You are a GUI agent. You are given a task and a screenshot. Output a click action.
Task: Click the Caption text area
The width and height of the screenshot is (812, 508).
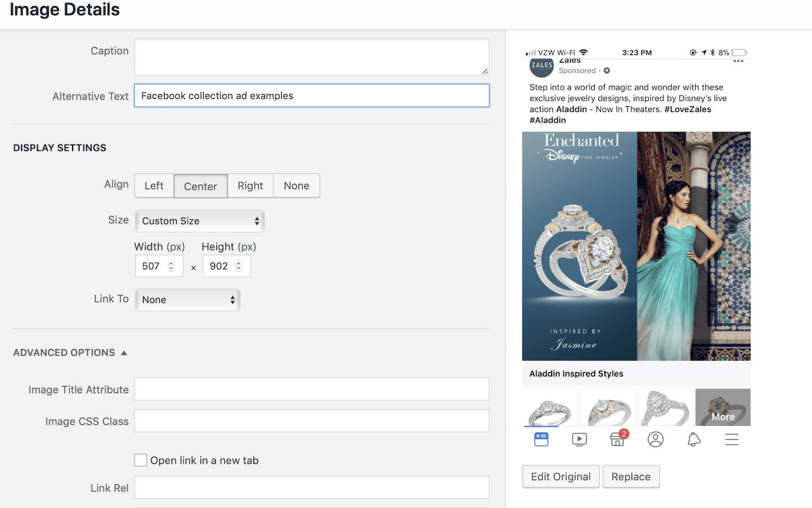click(312, 57)
